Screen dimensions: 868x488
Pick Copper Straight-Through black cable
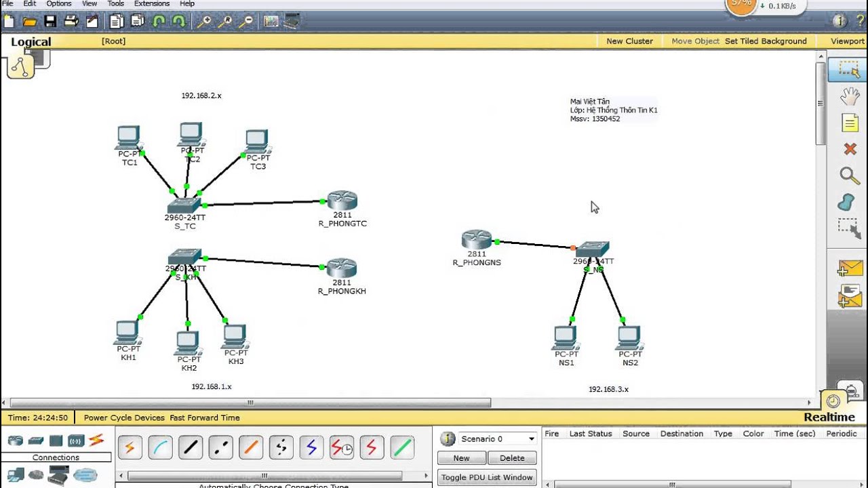(191, 447)
